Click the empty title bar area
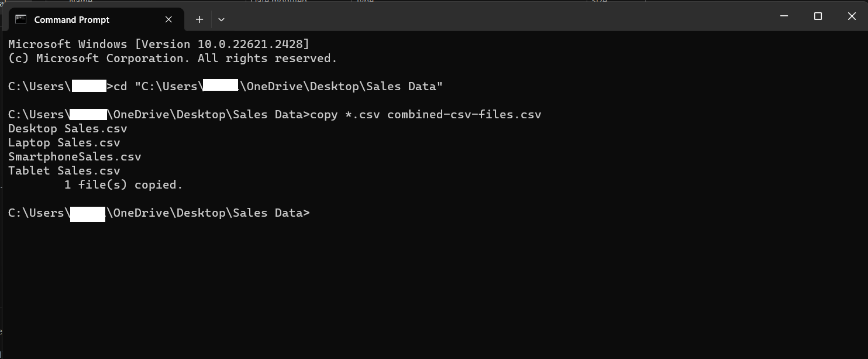Image resolution: width=868 pixels, height=359 pixels. coord(497,16)
